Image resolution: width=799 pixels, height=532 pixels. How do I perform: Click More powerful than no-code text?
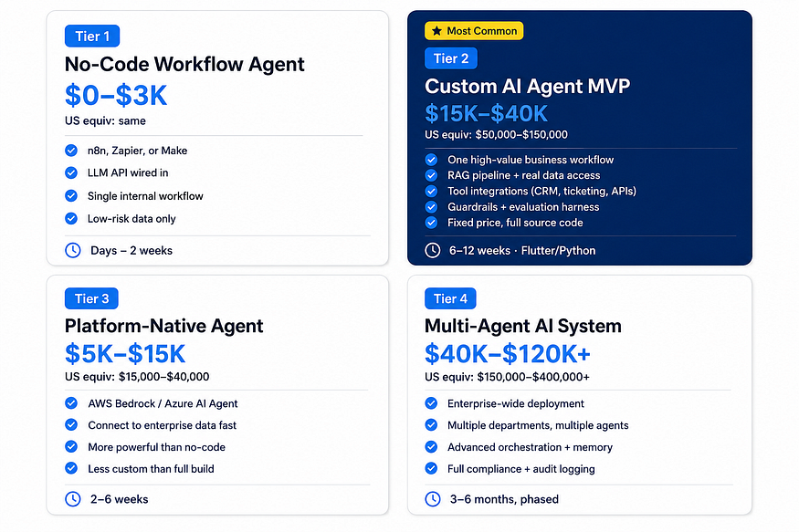[x=156, y=447]
